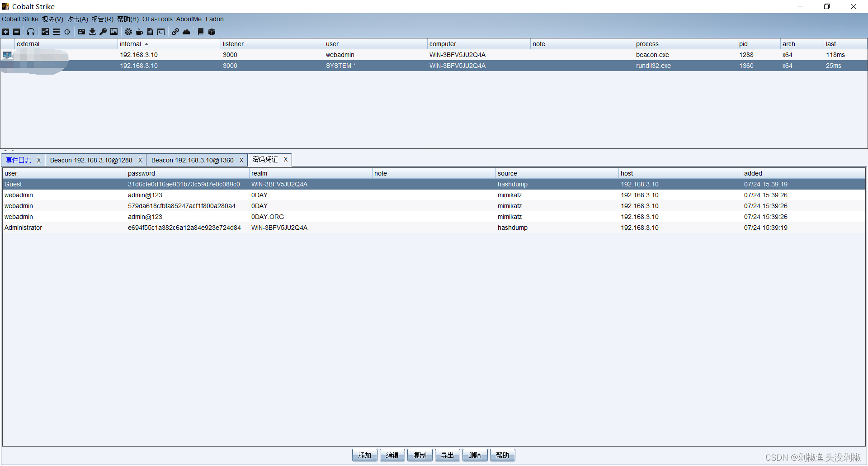Click the host file chain link icon
This screenshot has width=868, height=466.
[x=175, y=32]
